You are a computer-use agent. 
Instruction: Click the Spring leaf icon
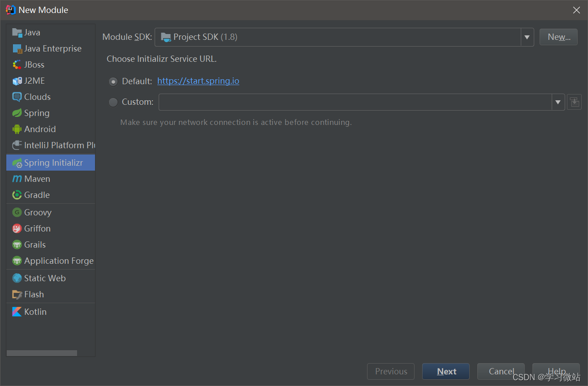(17, 113)
